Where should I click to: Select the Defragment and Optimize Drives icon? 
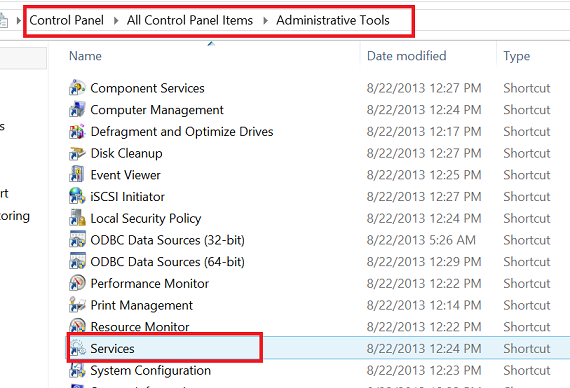(x=77, y=131)
